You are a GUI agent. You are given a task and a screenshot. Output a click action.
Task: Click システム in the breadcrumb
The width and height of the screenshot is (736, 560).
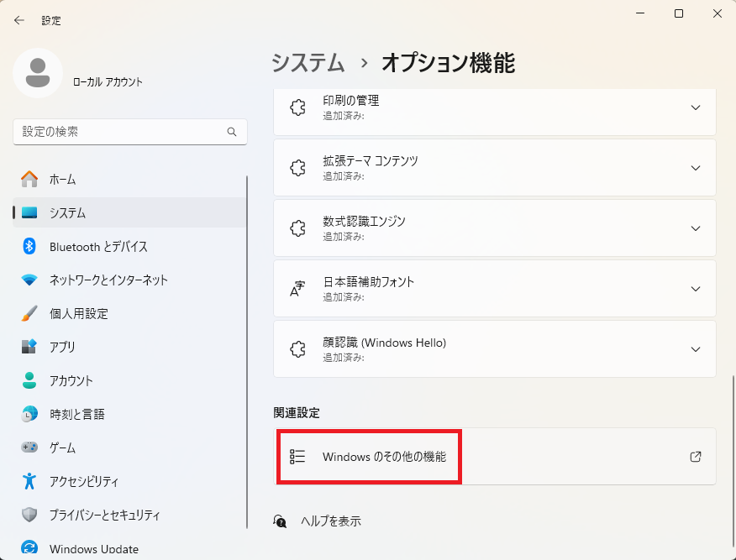coord(308,62)
